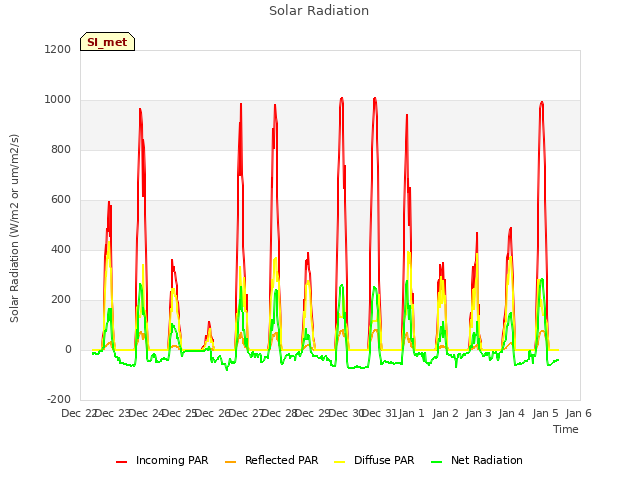Viewport: 640px width, 480px height.
Task: Click the Jan 5 x-axis tick label
Action: coord(545,413)
